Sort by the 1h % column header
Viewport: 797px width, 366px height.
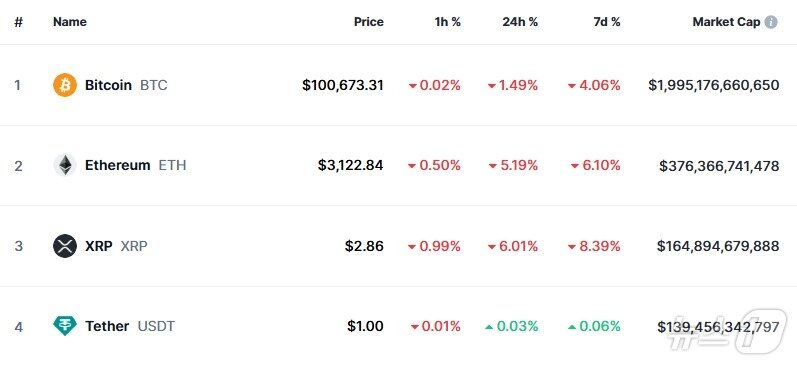click(447, 22)
